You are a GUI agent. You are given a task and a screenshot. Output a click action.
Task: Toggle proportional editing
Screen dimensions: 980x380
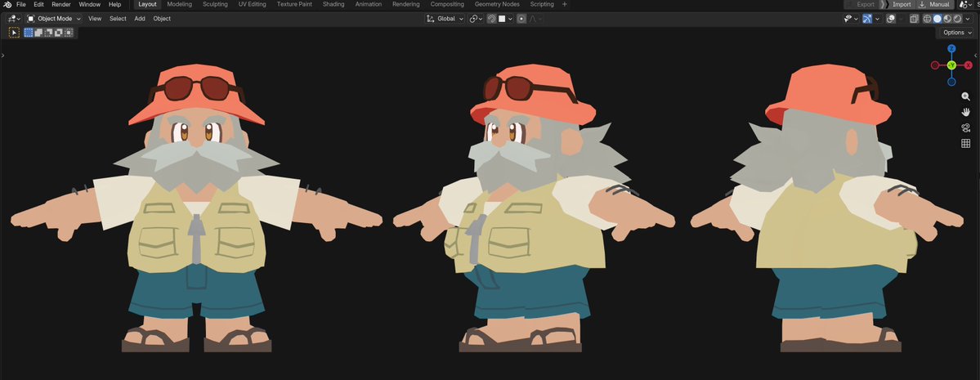[x=521, y=19]
